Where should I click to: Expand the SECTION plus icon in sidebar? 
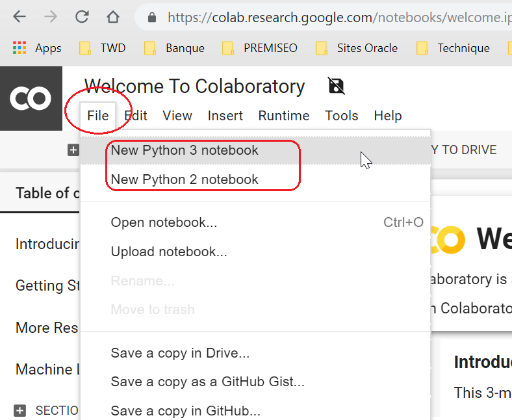coord(20,410)
